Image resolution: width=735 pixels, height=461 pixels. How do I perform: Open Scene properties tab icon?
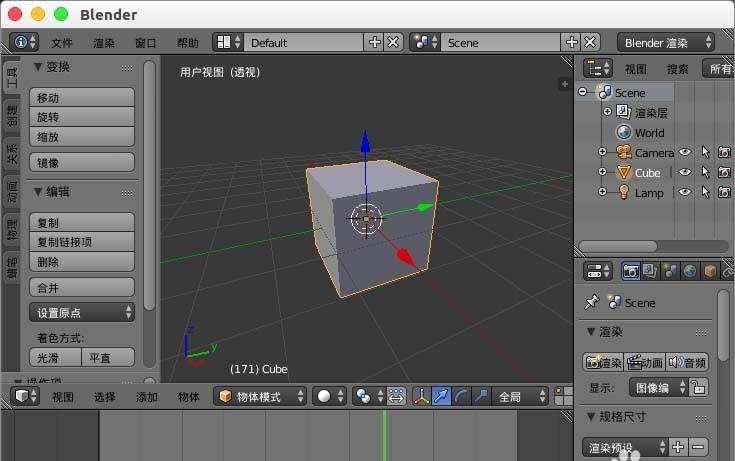coord(670,271)
